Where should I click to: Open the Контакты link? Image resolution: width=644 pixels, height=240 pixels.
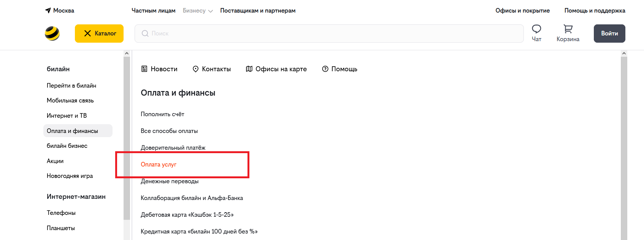(x=216, y=69)
